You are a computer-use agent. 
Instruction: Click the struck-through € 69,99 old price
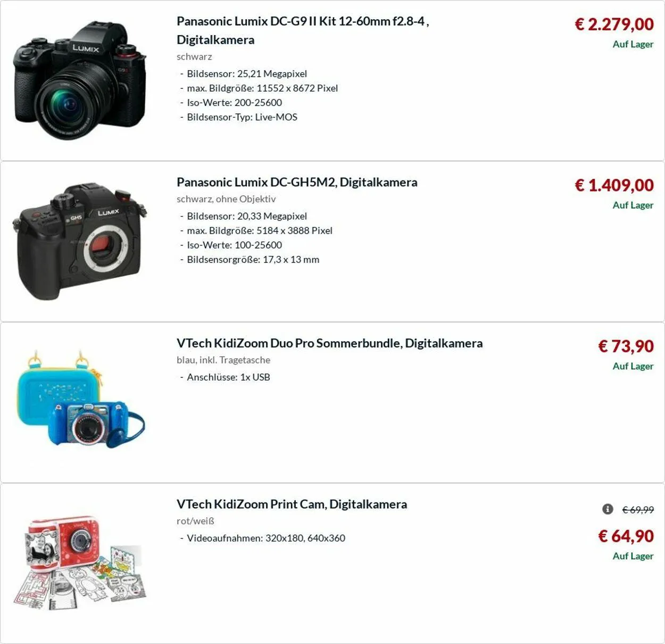click(638, 510)
